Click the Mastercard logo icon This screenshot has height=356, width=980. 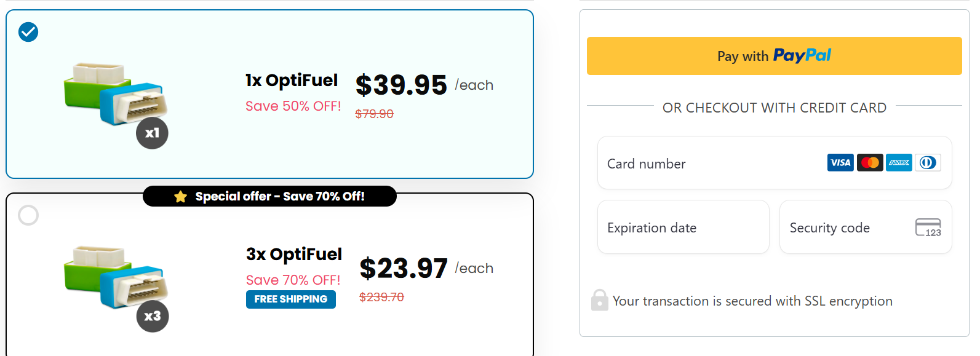(870, 163)
